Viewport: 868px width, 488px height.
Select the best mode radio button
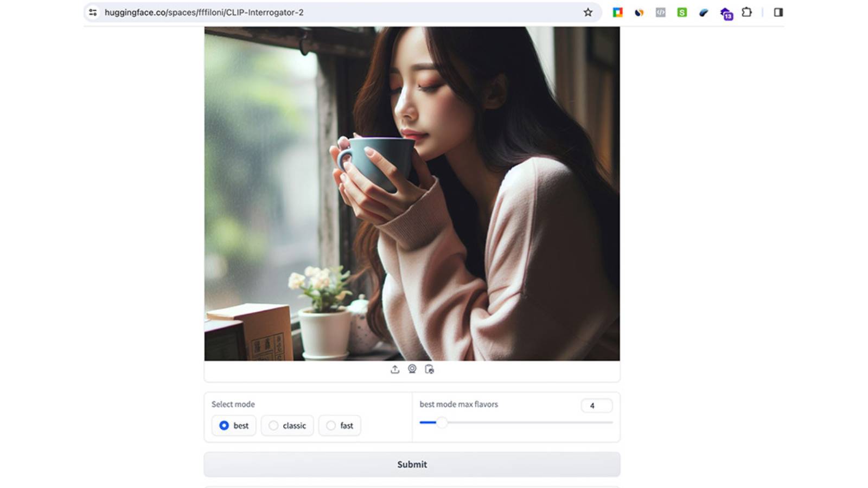click(x=224, y=426)
